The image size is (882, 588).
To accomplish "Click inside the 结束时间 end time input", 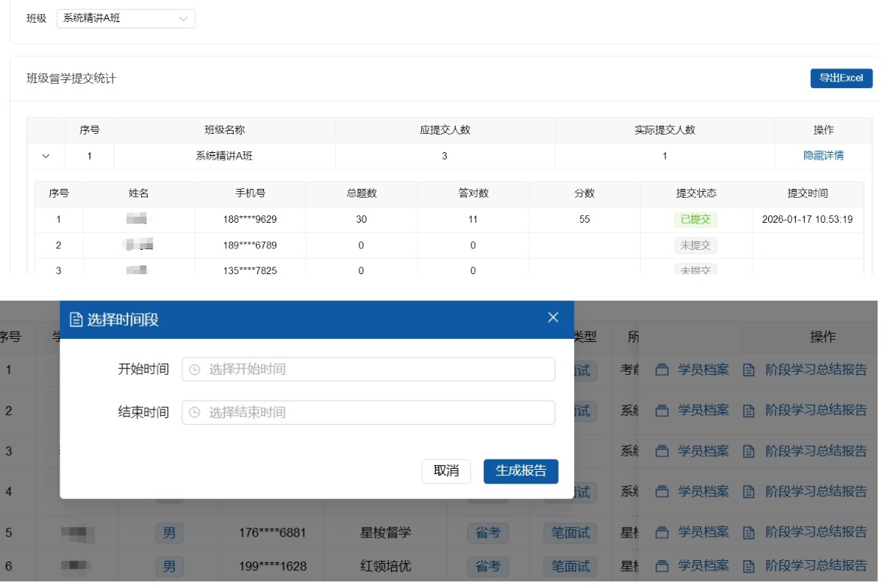I will tap(367, 412).
